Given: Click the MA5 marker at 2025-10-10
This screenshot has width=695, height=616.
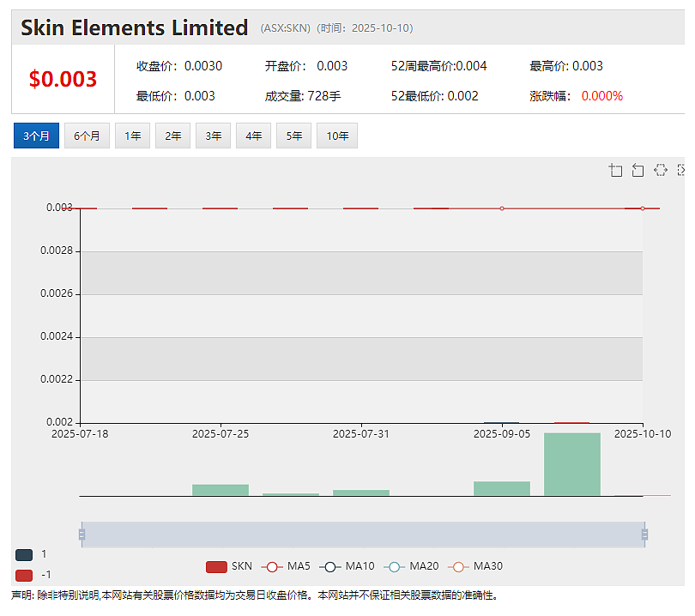Looking at the screenshot, I should [643, 208].
